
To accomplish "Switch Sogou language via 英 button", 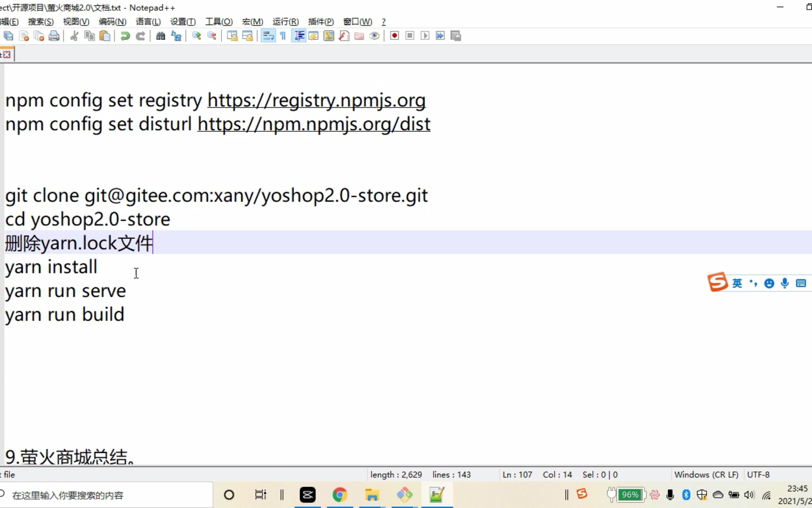I will point(737,283).
